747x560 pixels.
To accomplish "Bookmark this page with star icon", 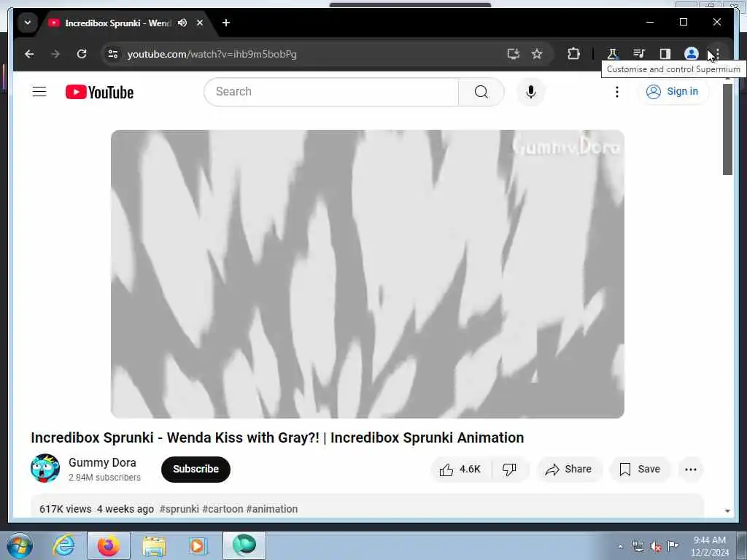I will pyautogui.click(x=537, y=54).
